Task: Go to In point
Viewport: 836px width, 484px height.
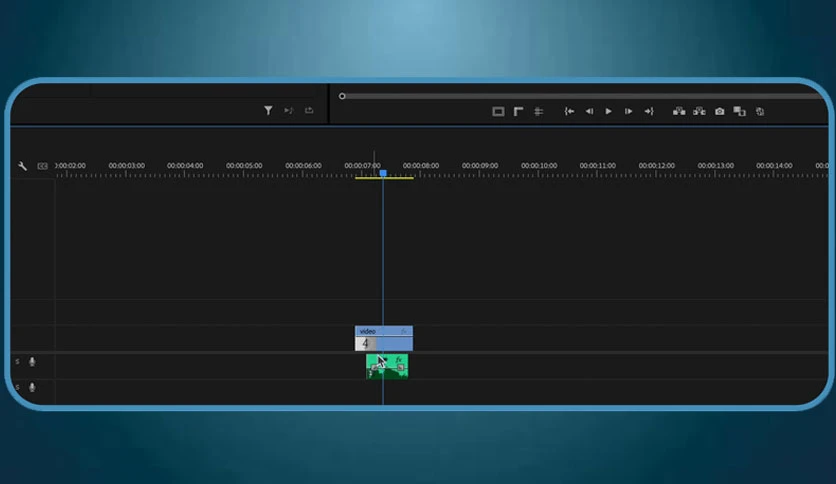Action: (x=569, y=111)
